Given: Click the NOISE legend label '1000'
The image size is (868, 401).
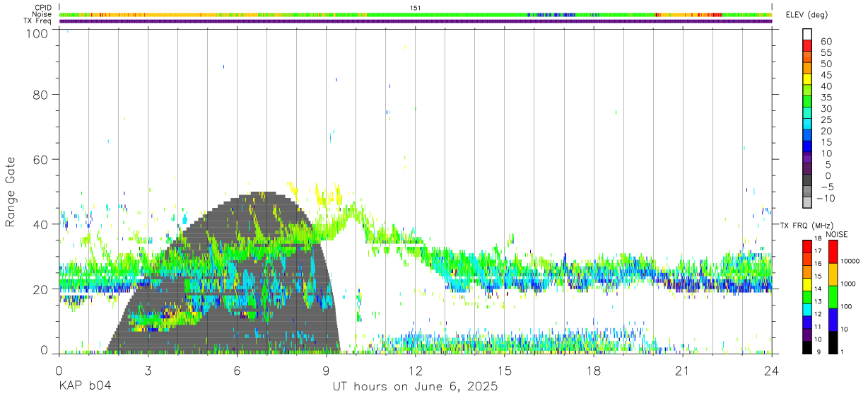Looking at the screenshot, I should click(848, 284).
